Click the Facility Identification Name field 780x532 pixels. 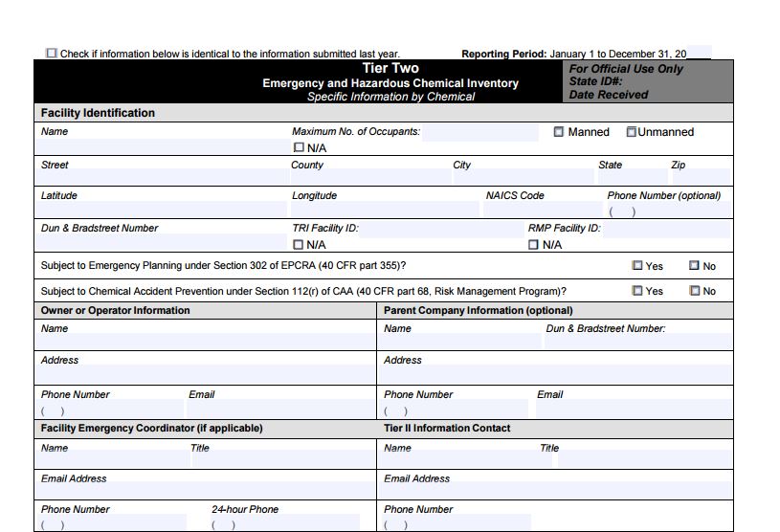click(x=162, y=146)
